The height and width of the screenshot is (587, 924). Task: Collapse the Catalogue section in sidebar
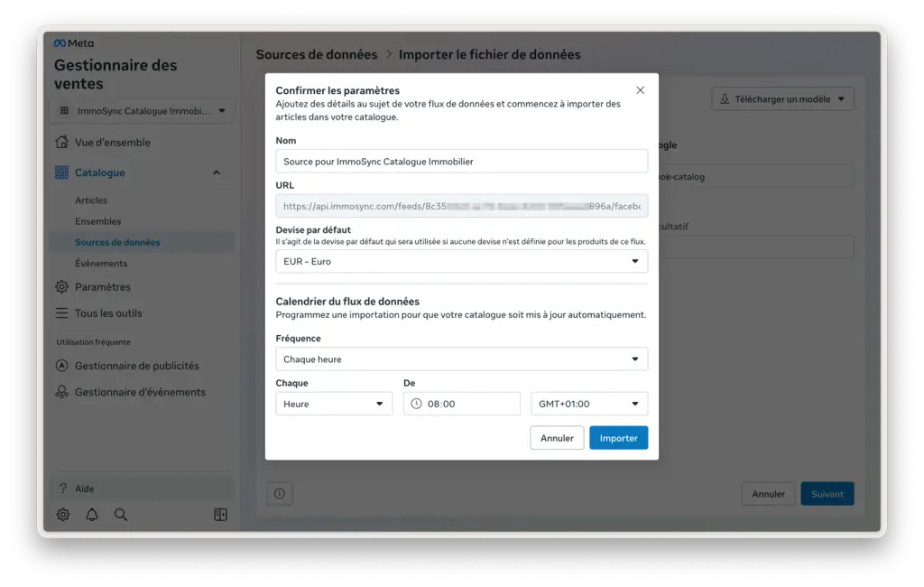pyautogui.click(x=216, y=172)
